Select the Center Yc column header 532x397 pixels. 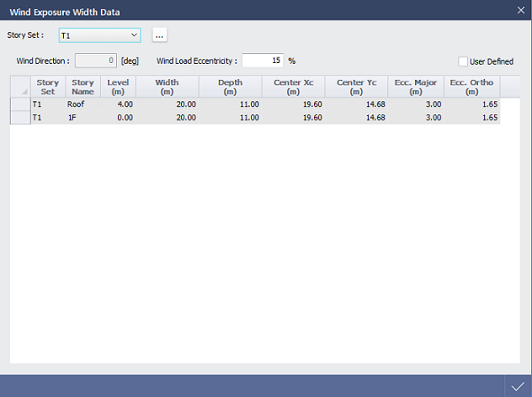coord(356,87)
